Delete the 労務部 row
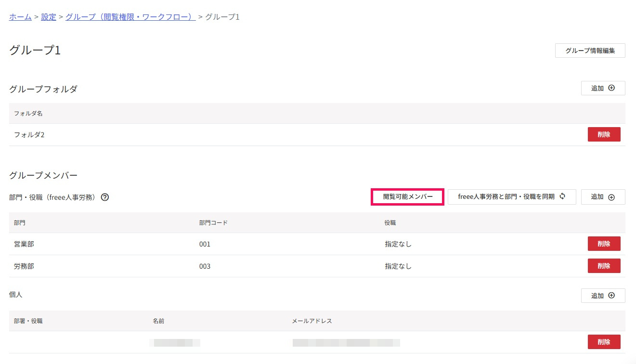 point(604,266)
